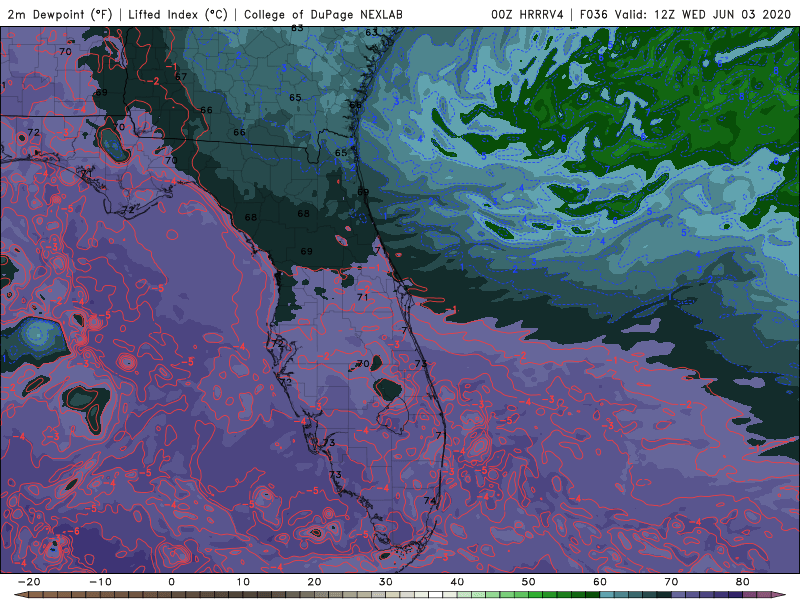This screenshot has width=800, height=600.
Task: Click the 20 tick label on the color scale
Action: coord(314,582)
